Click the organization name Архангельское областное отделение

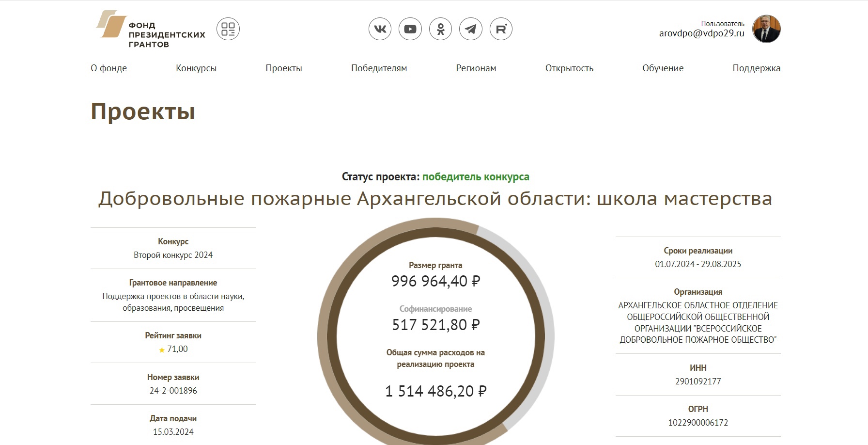tap(698, 322)
